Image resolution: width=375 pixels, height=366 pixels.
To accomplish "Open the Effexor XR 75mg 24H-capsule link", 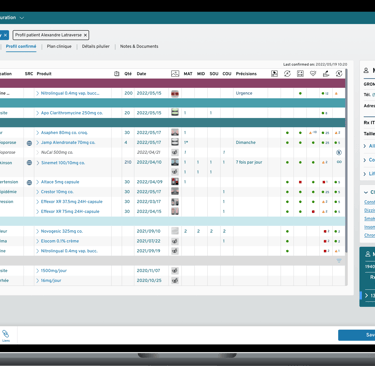I will point(70,211).
